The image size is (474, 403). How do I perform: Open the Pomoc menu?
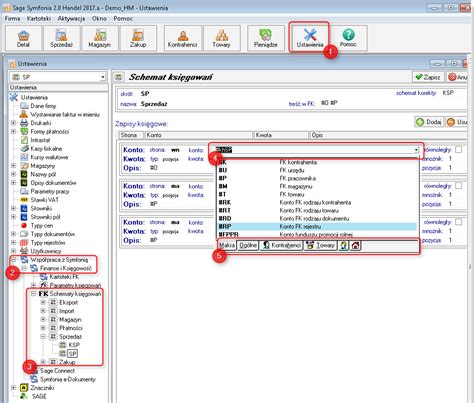pos(123,19)
